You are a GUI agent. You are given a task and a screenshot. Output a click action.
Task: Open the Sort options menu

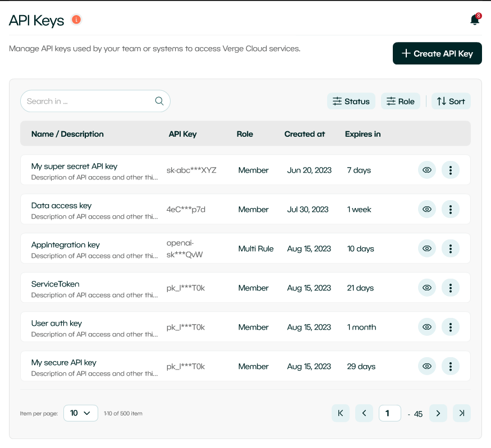[451, 101]
